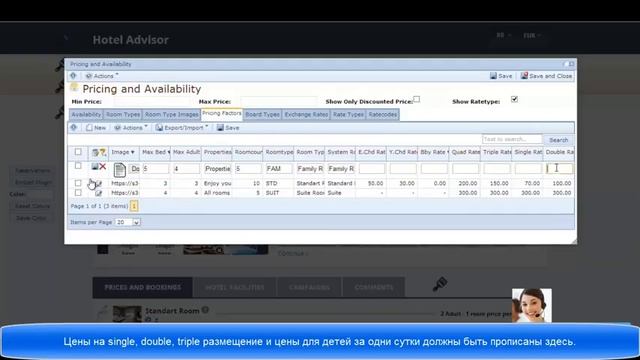Screen dimensions: 640x360
Task: Open Prices and Bookings tab in background page
Action: (x=142, y=287)
